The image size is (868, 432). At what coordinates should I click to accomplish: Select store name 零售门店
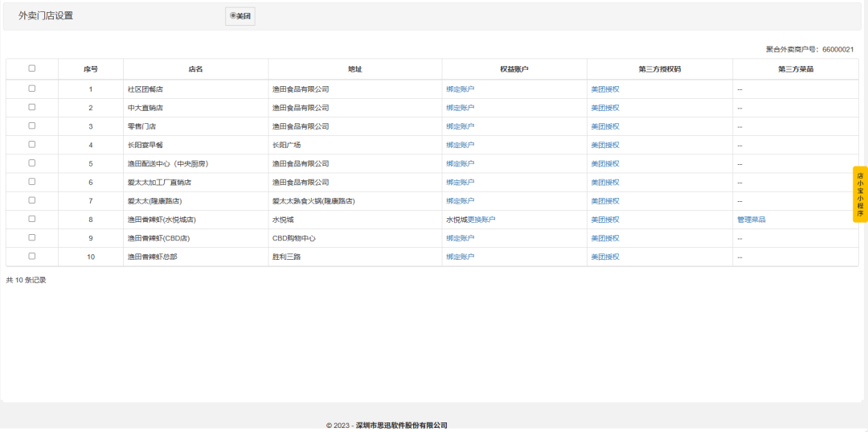[x=141, y=126]
